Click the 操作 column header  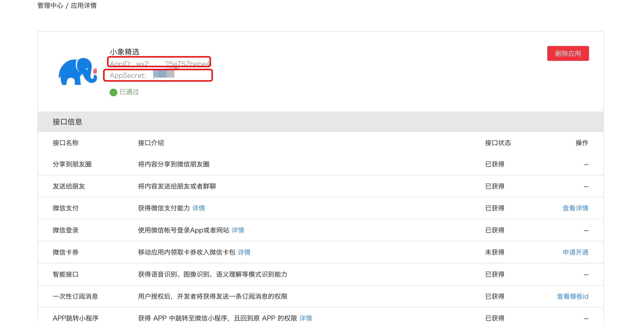click(582, 143)
